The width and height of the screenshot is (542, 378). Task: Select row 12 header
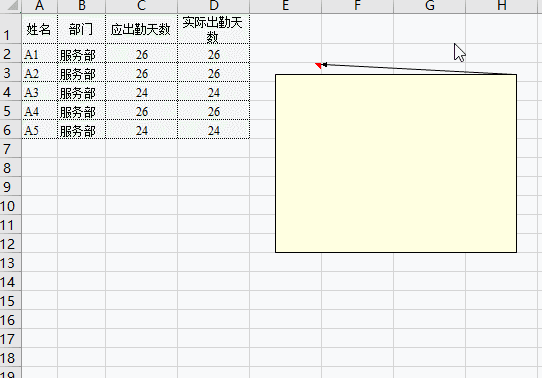10,243
